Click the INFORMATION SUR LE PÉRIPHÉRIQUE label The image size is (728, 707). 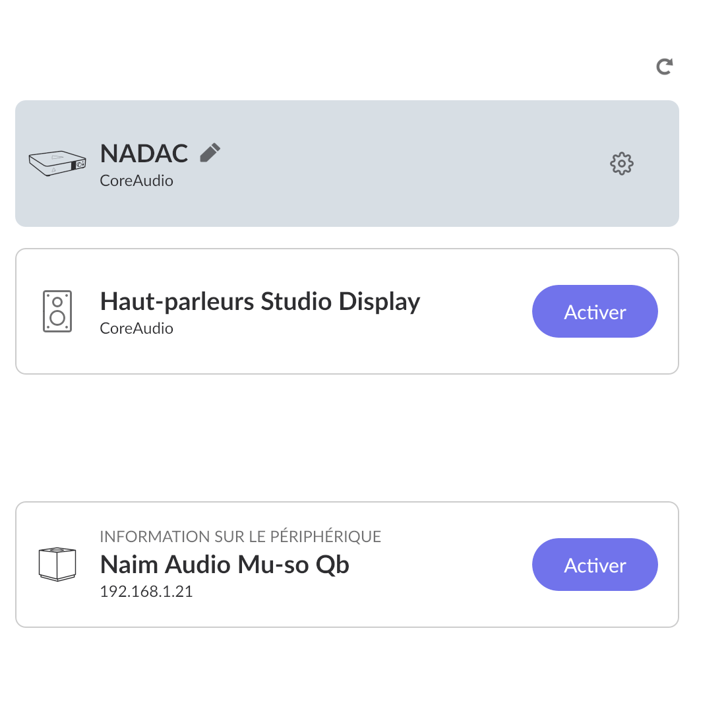pos(240,536)
